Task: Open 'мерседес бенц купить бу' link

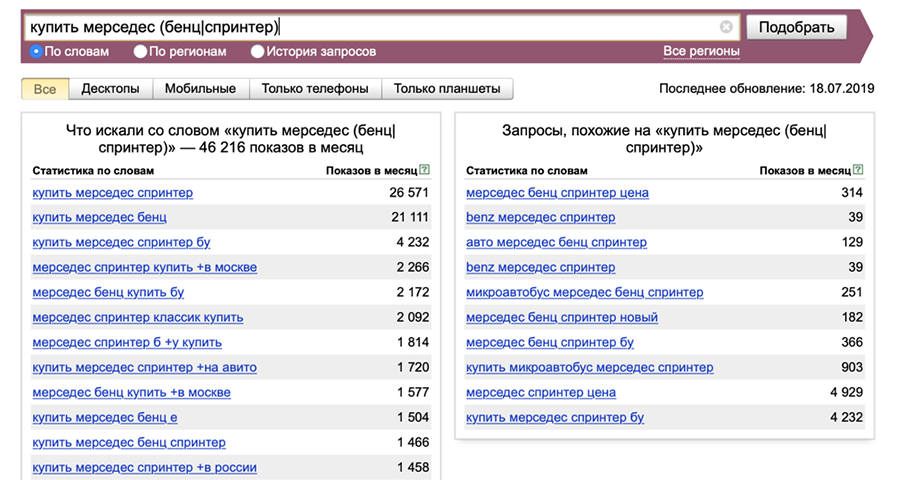Action: (108, 292)
